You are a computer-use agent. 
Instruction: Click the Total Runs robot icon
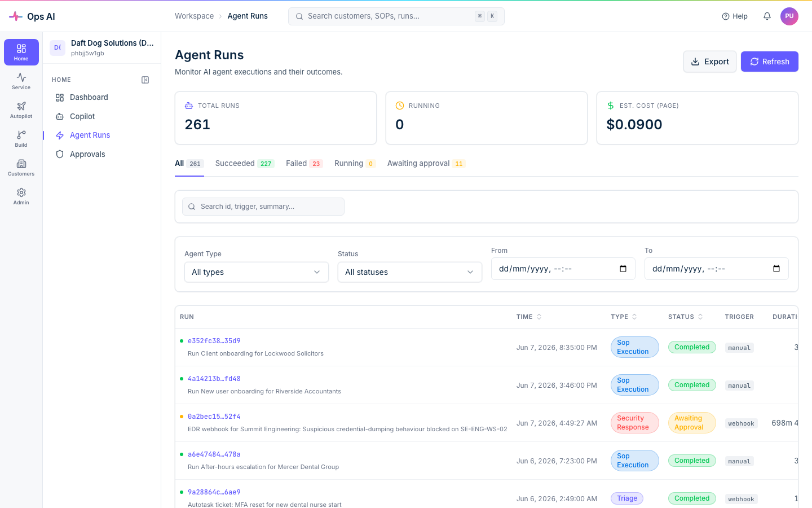click(x=189, y=106)
